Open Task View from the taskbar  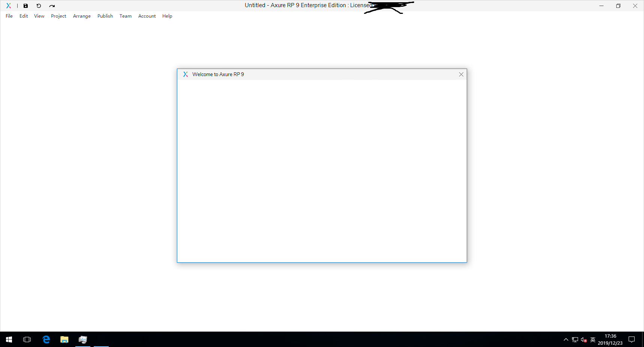point(27,340)
